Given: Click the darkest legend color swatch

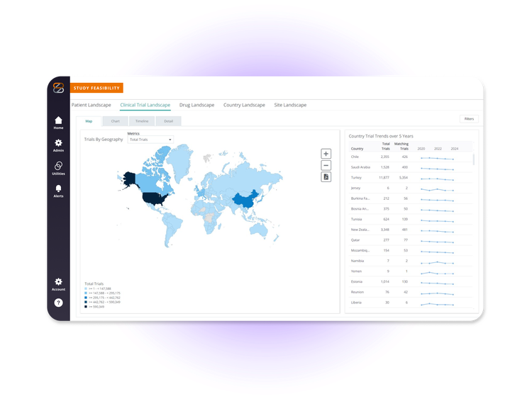Looking at the screenshot, I should point(86,306).
